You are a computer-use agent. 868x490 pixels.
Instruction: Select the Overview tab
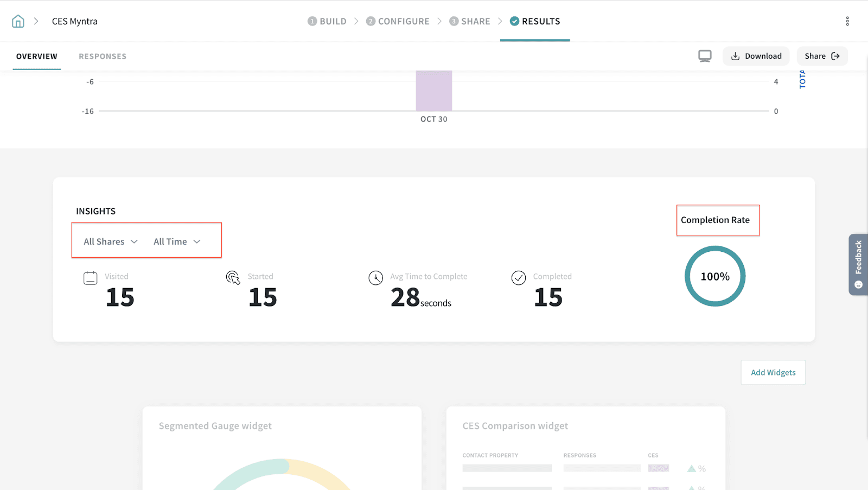click(37, 56)
